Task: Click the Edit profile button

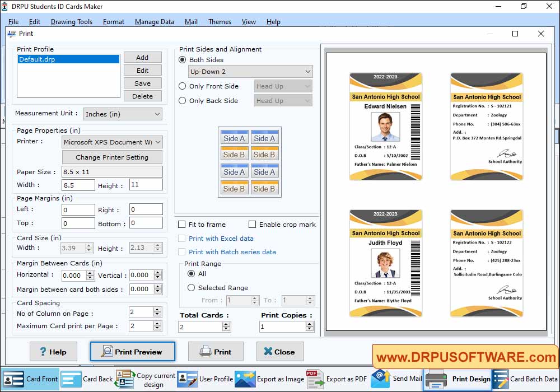Action: pos(142,71)
